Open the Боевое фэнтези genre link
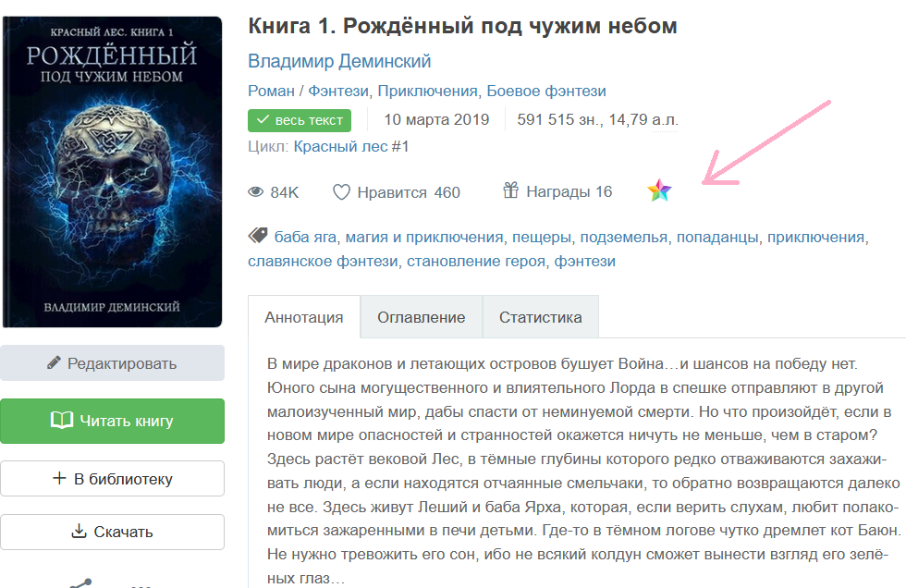 [x=546, y=91]
